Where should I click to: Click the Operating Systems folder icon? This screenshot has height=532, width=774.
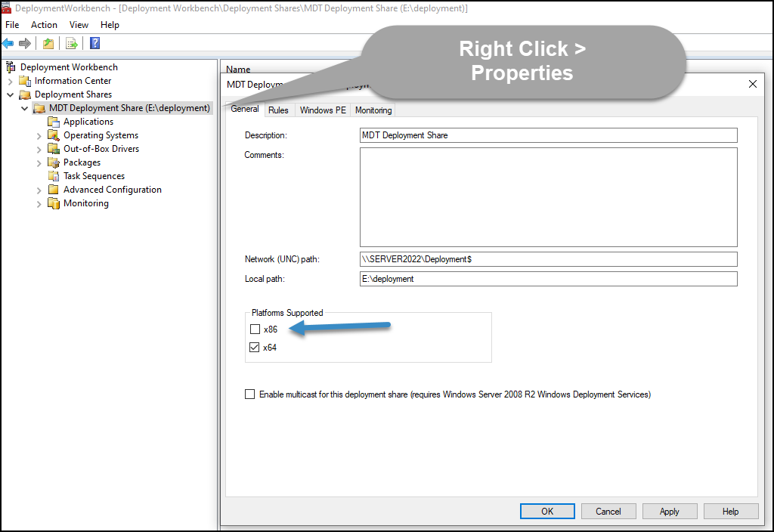pos(53,135)
